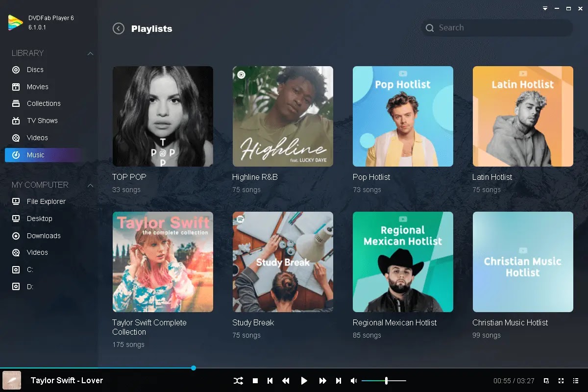Screen dimensions: 588x392
Task: Fast forward the current song
Action: tap(322, 381)
